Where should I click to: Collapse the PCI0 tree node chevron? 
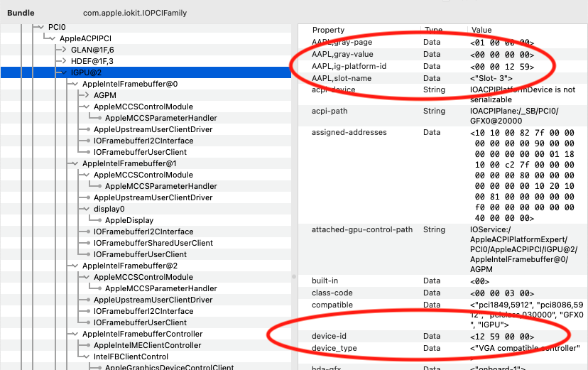pos(41,27)
